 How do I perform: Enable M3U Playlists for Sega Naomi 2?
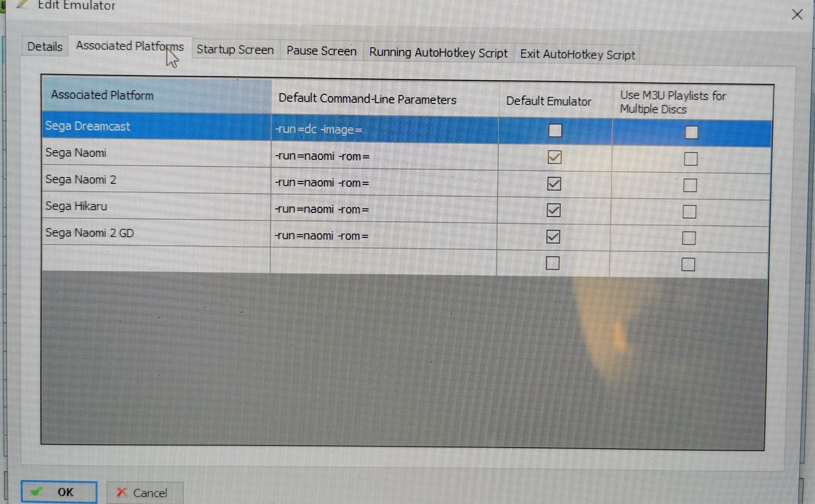(x=690, y=185)
